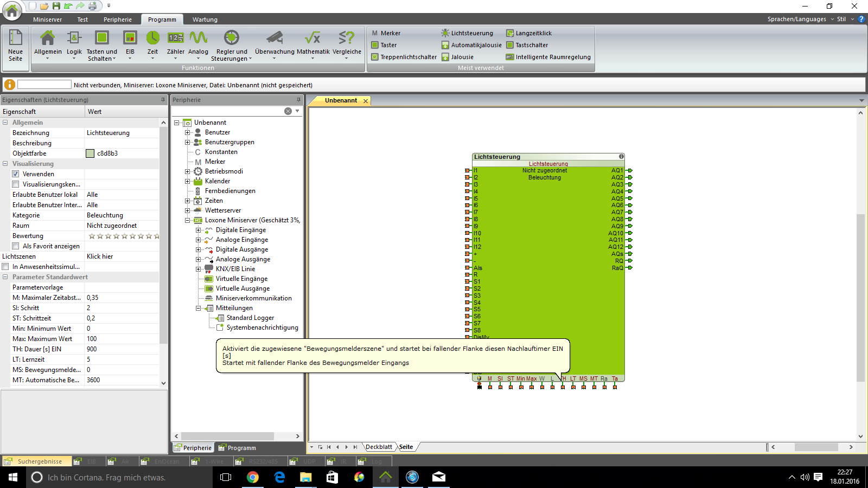
Task: Click the Objektfarbe color swatch
Action: pos(90,153)
